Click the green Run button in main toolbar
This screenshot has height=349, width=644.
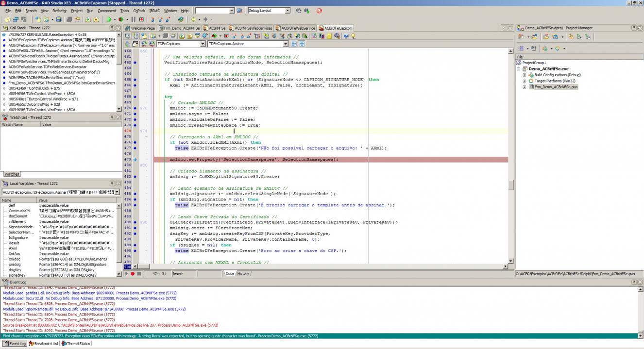(109, 19)
